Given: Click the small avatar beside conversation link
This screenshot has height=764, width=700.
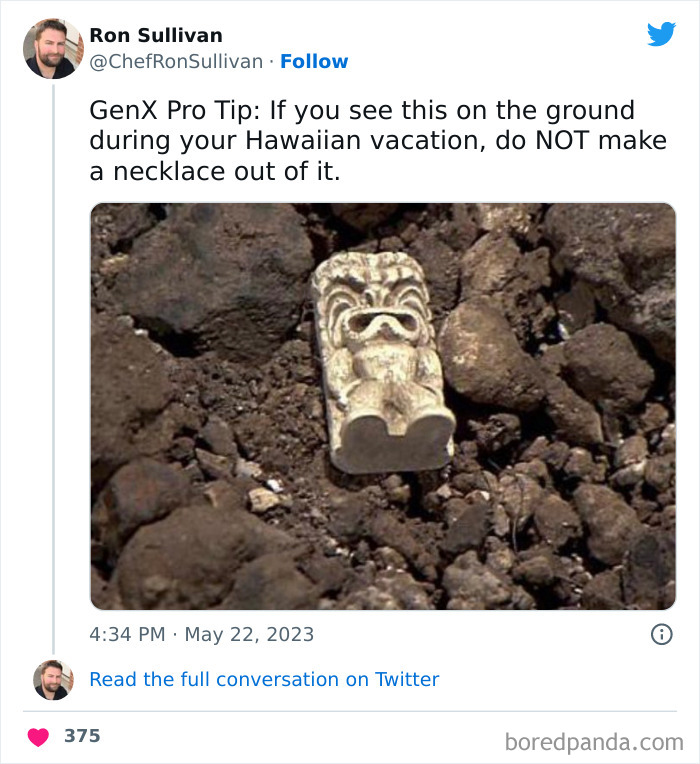Looking at the screenshot, I should 53,680.
